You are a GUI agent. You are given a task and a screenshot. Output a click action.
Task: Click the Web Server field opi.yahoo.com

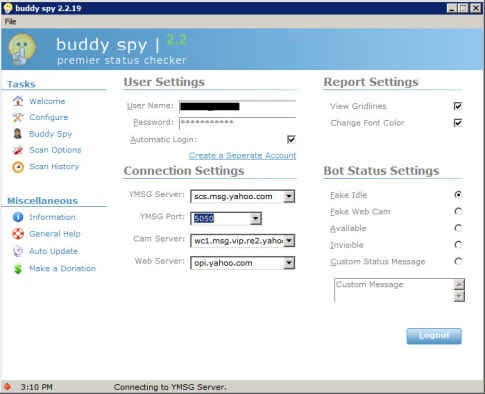click(237, 263)
